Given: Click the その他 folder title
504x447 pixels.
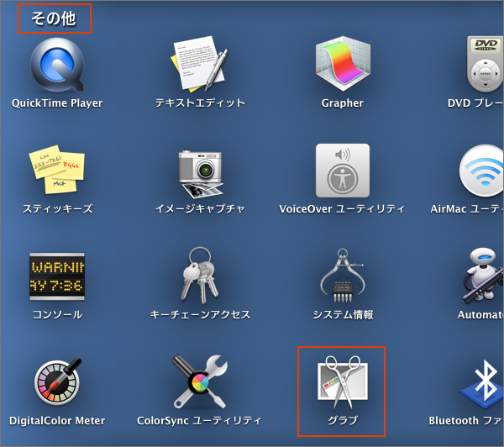Looking at the screenshot, I should point(54,18).
